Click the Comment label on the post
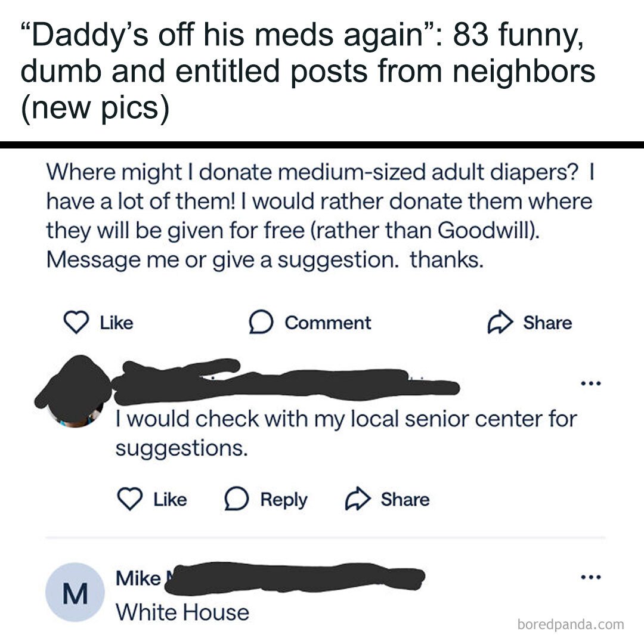The height and width of the screenshot is (644, 644). [327, 323]
